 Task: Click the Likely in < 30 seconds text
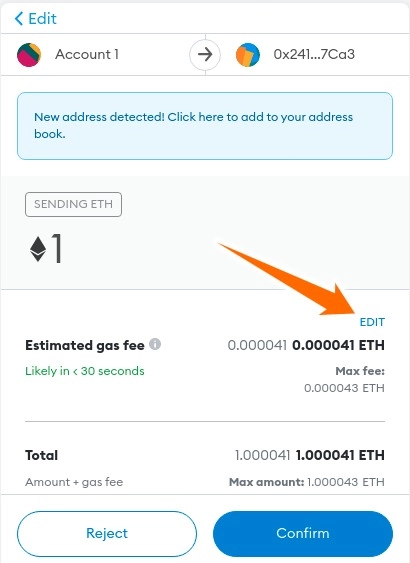coord(85,371)
